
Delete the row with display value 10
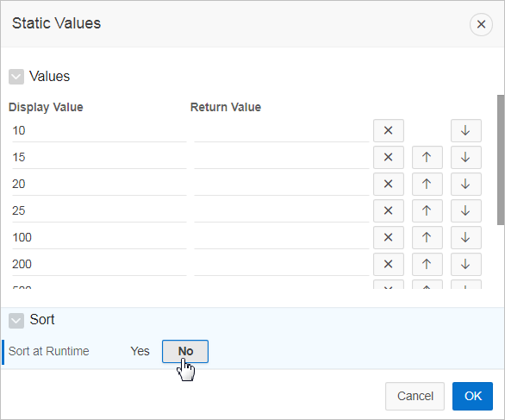point(389,130)
